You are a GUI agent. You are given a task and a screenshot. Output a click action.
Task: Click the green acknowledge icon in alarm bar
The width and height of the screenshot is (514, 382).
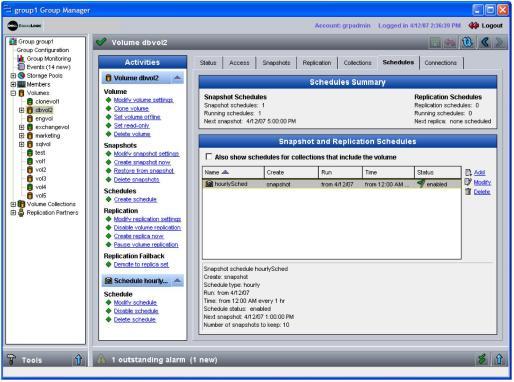coord(482,359)
